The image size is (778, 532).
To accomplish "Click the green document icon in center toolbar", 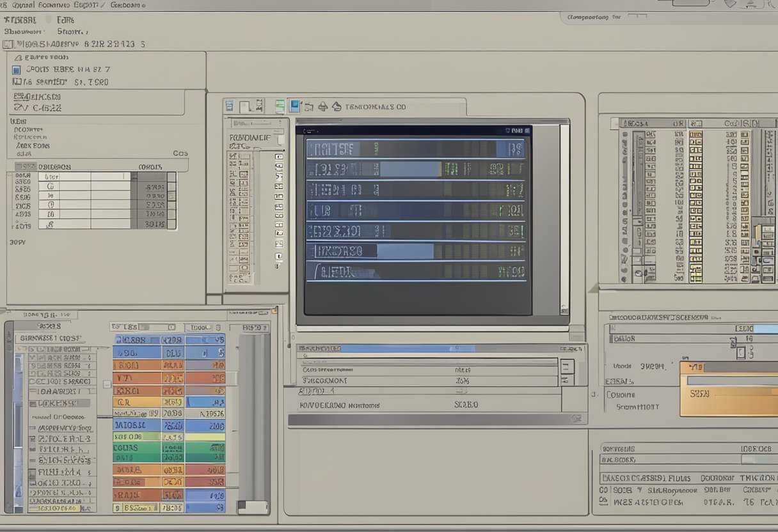I will [280, 106].
